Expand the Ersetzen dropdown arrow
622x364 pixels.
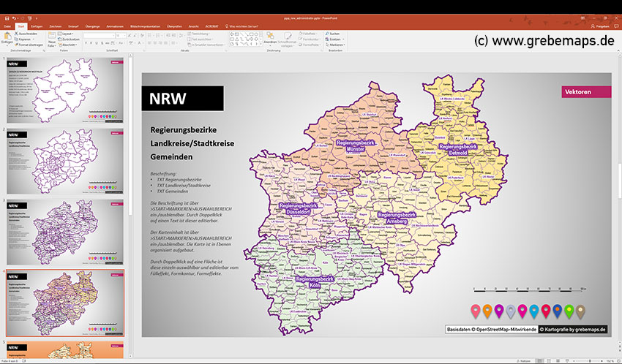click(x=345, y=39)
